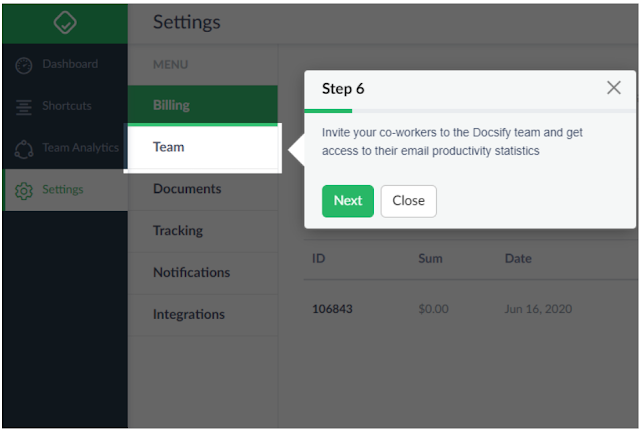Screen dimensions: 640x432
Task: Click the Team Analytics headset icon
Action: coord(24,148)
